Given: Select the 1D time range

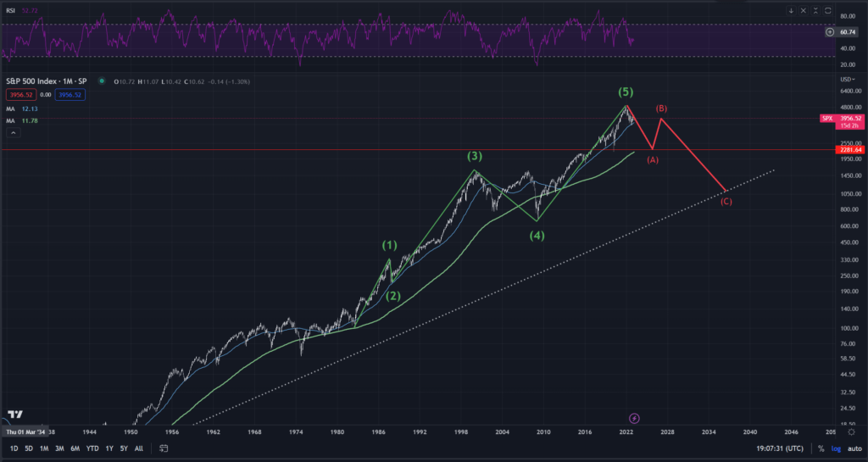Looking at the screenshot, I should point(14,448).
